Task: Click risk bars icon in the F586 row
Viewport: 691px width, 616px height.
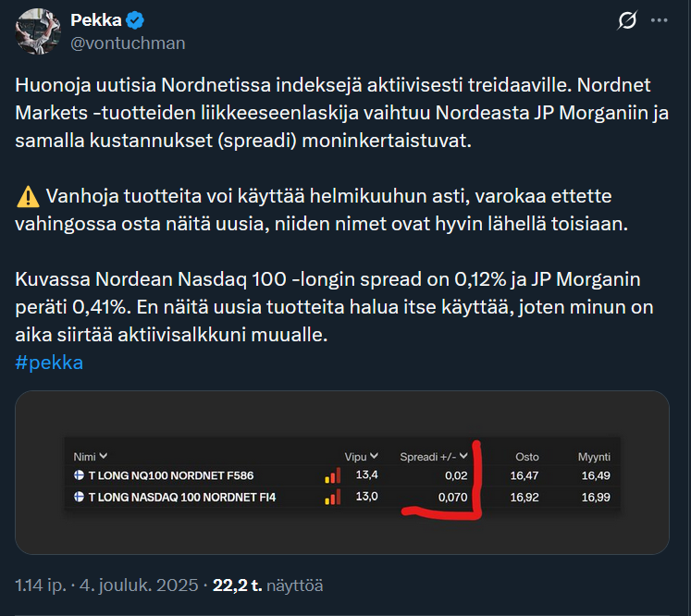Action: tap(332, 475)
